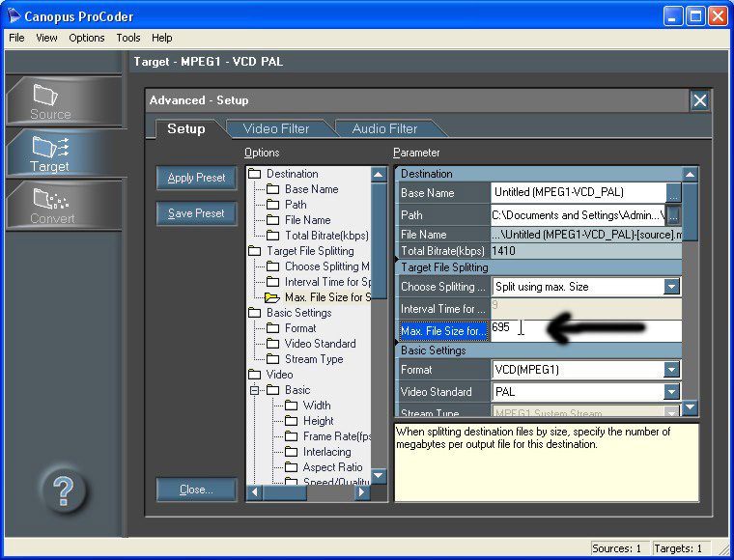Click the Save Preset button

click(x=197, y=213)
